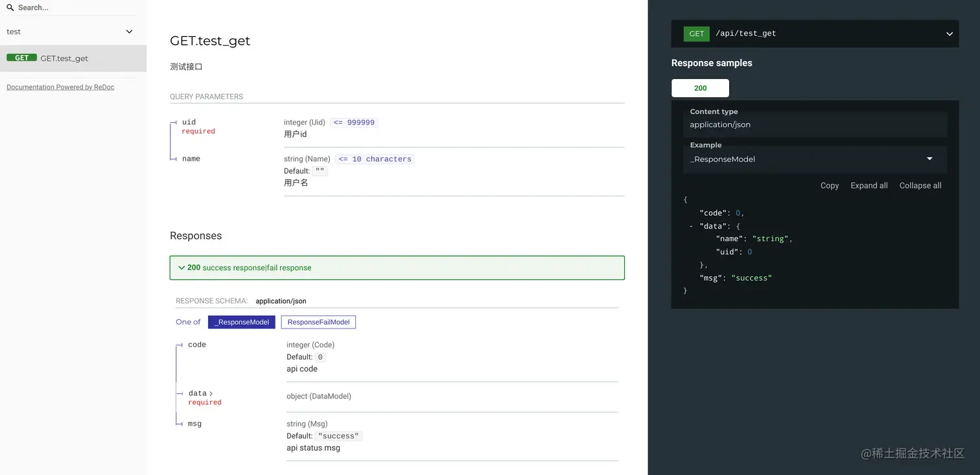Click the string (Name) type text
The width and height of the screenshot is (980, 475).
[x=307, y=159]
